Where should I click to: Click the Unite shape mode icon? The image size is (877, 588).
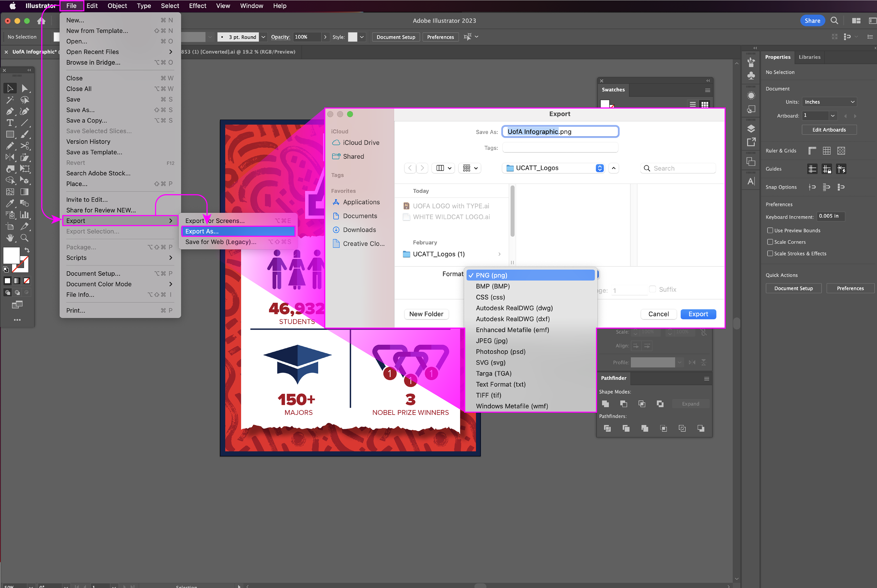pos(605,403)
